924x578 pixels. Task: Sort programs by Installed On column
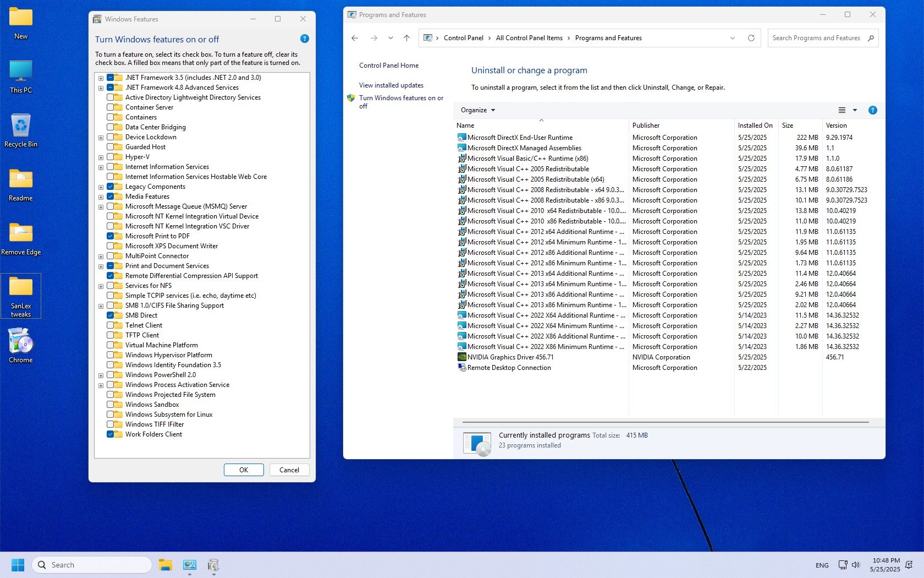click(755, 126)
